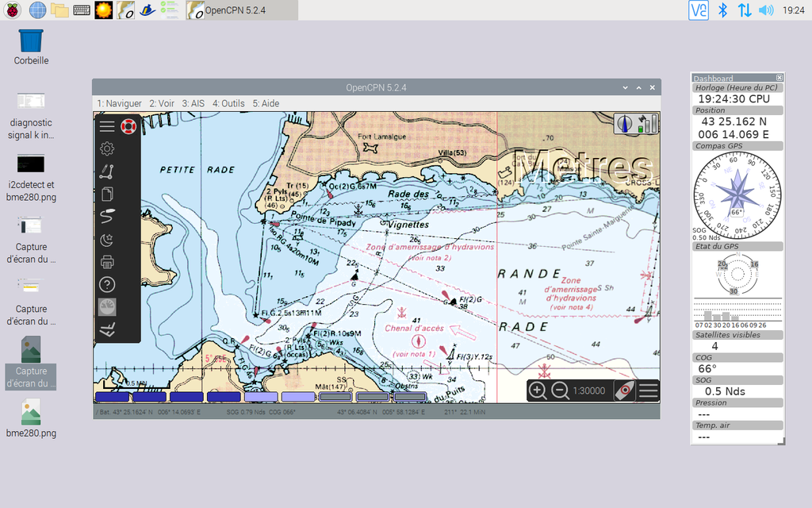Viewport: 812px width, 508px height.
Task: Click status bar SOG 0.79 Nds COG 066°
Action: tap(260, 412)
